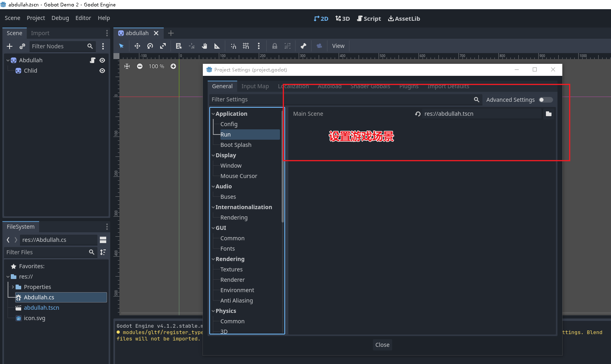The height and width of the screenshot is (364, 611).
Task: Click the add new node plus icon
Action: pyautogui.click(x=10, y=46)
